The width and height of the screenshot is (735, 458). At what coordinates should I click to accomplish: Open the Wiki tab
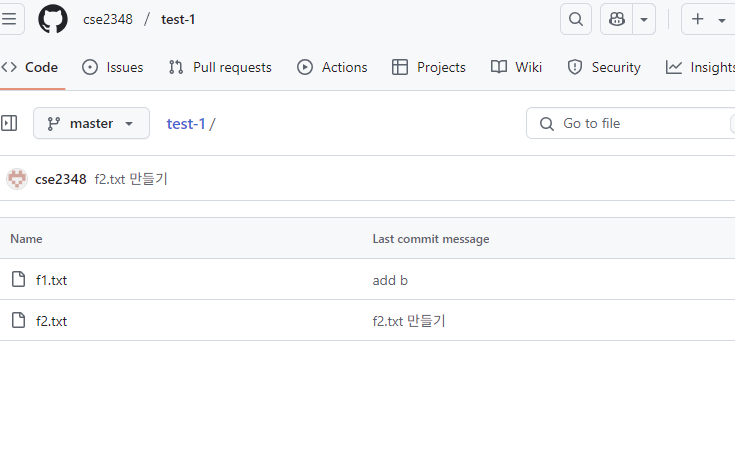(517, 67)
